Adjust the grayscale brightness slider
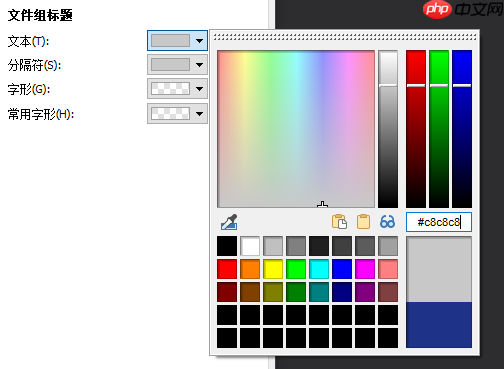This screenshot has width=504, height=369. tap(388, 129)
